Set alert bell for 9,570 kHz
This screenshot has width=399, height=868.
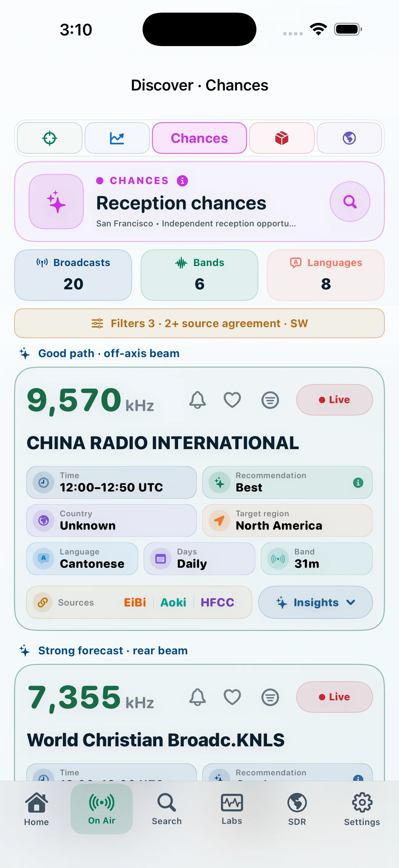[x=197, y=400]
